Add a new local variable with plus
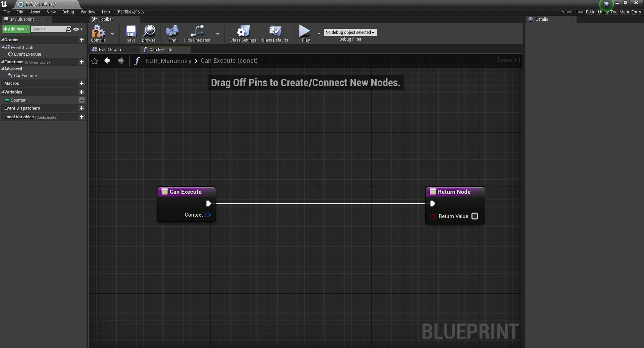 [x=82, y=117]
